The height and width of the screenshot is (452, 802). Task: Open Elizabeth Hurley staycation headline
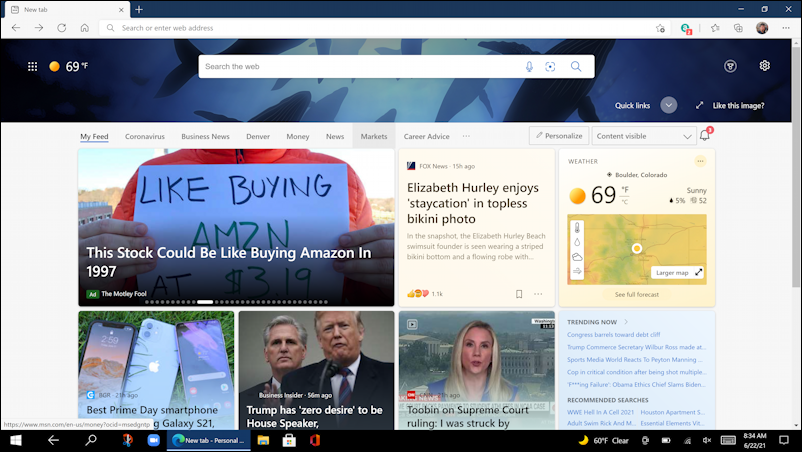tap(473, 203)
